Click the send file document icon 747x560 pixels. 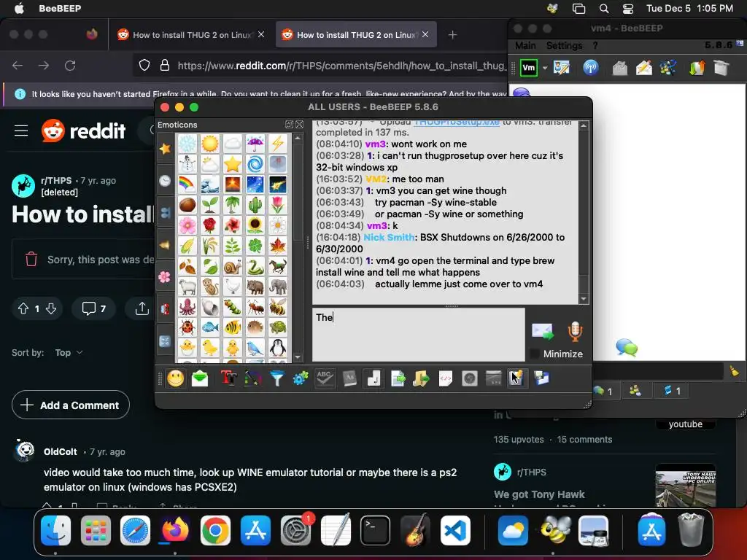pos(398,378)
